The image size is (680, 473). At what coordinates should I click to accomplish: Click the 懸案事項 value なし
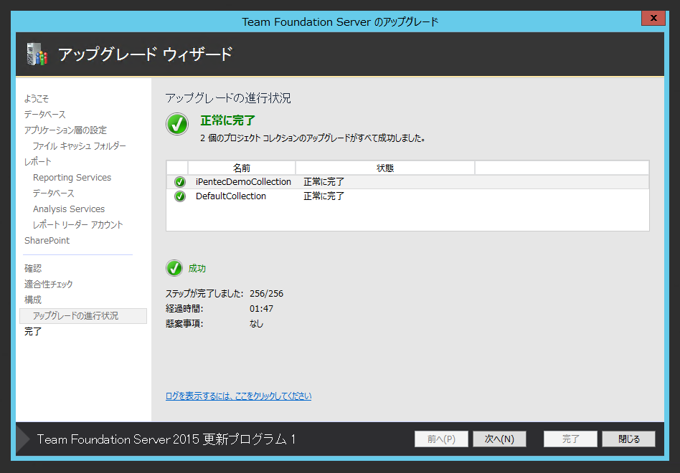point(256,324)
